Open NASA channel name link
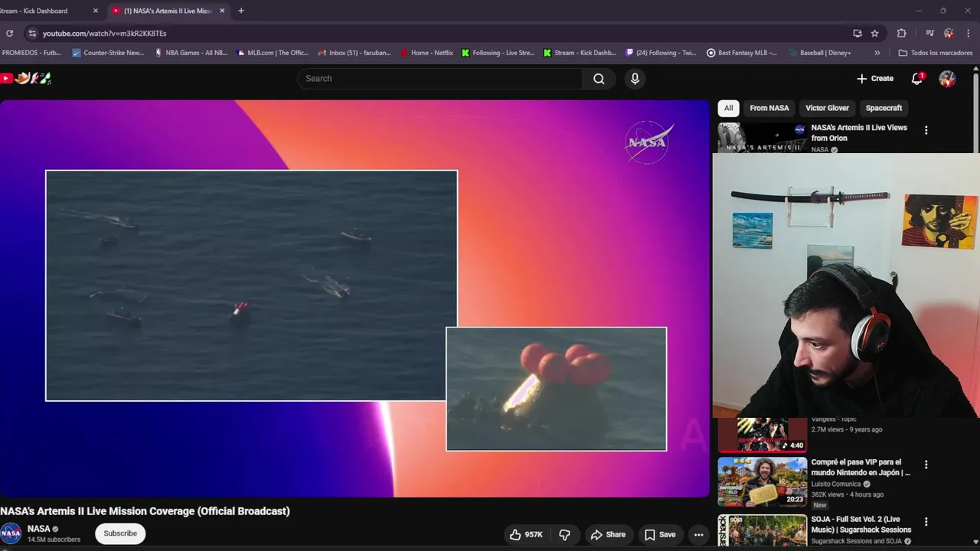Viewport: 980px width, 551px height. [x=38, y=529]
